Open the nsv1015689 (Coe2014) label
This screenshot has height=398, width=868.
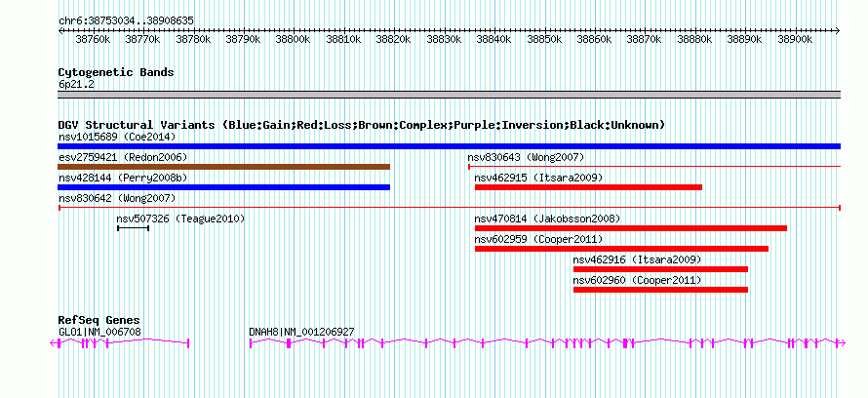tap(117, 137)
